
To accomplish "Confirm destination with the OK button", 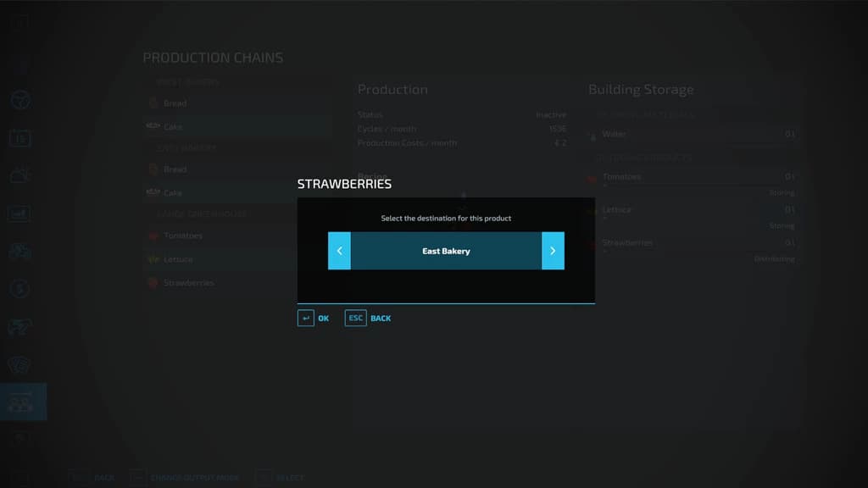I will [x=314, y=319].
